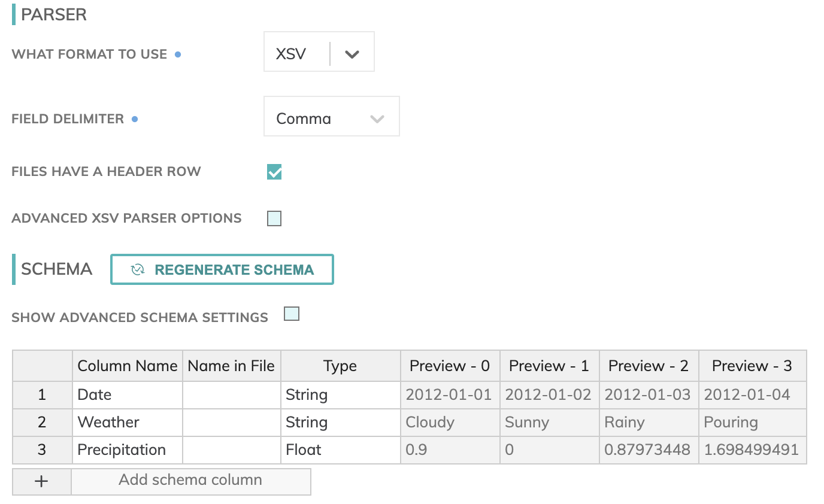This screenshot has width=824, height=504.
Task: Expand the Comma field delimiter dropdown
Action: (377, 119)
